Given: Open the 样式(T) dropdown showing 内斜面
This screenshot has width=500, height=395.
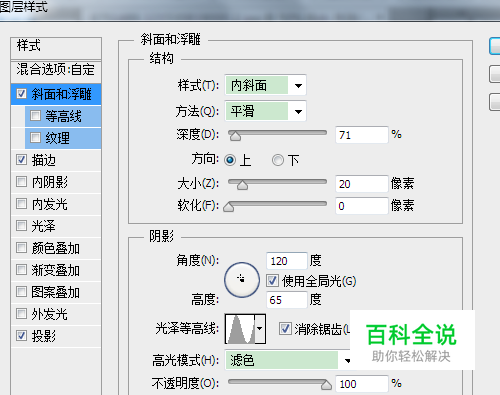Looking at the screenshot, I should [x=265, y=85].
